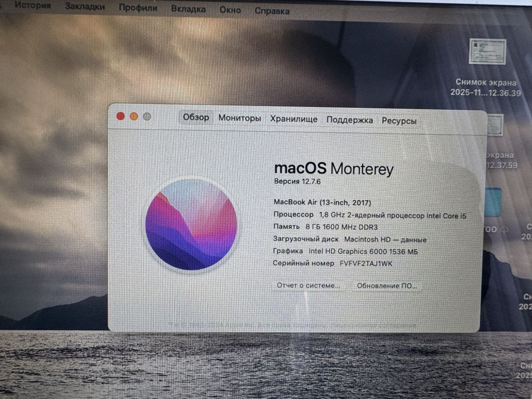Viewport: 532px width, 399px height.
Task: Open the Справка menu
Action: (272, 11)
